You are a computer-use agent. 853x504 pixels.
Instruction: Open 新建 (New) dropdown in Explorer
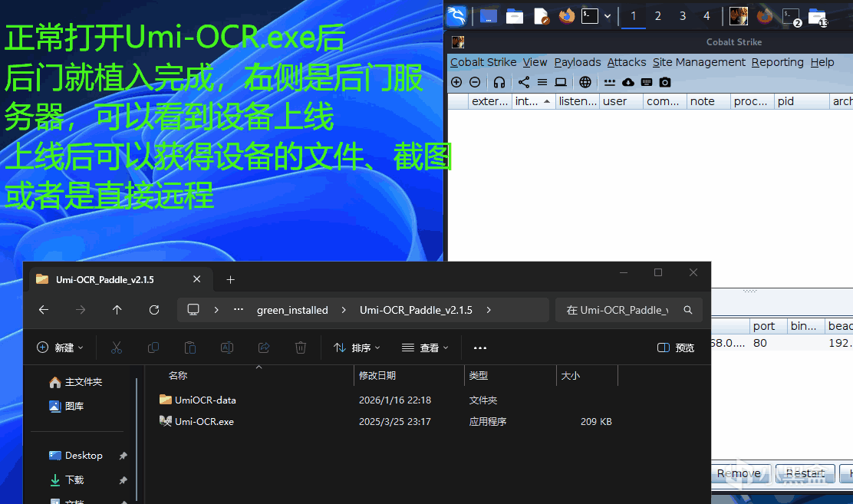point(60,348)
